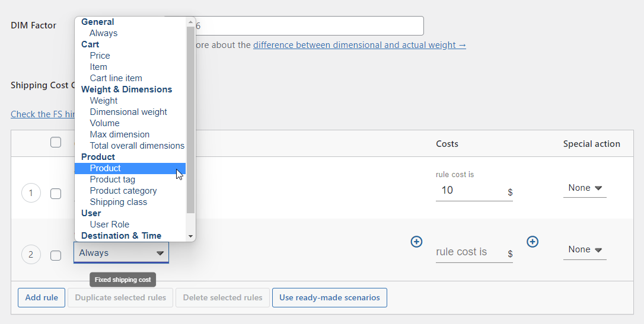Click rule 1 cost field showing 10
Image resolution: width=644 pixels, height=324 pixels.
pyautogui.click(x=474, y=191)
